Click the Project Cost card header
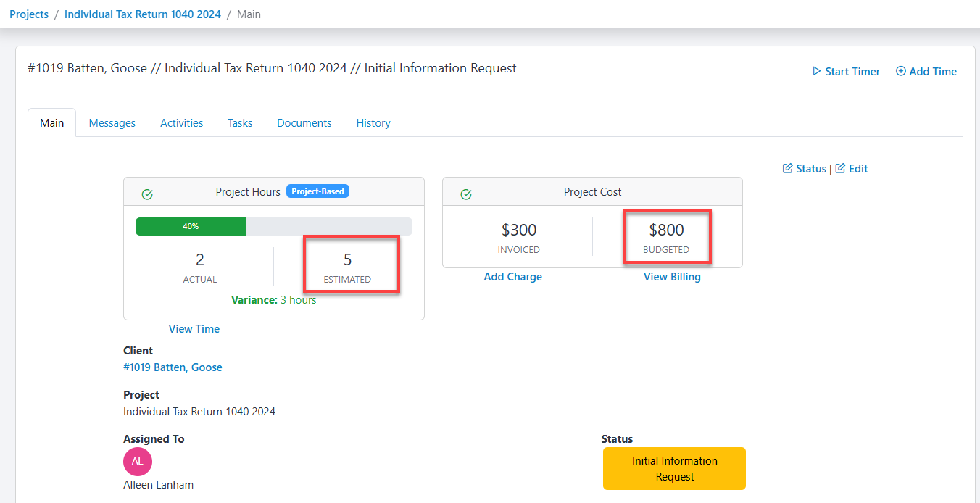Viewport: 980px width, 503px height. click(x=593, y=192)
